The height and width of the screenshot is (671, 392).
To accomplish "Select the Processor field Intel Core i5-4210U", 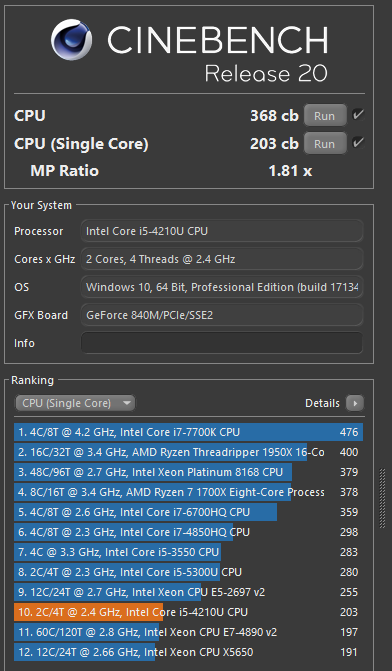I will click(222, 231).
